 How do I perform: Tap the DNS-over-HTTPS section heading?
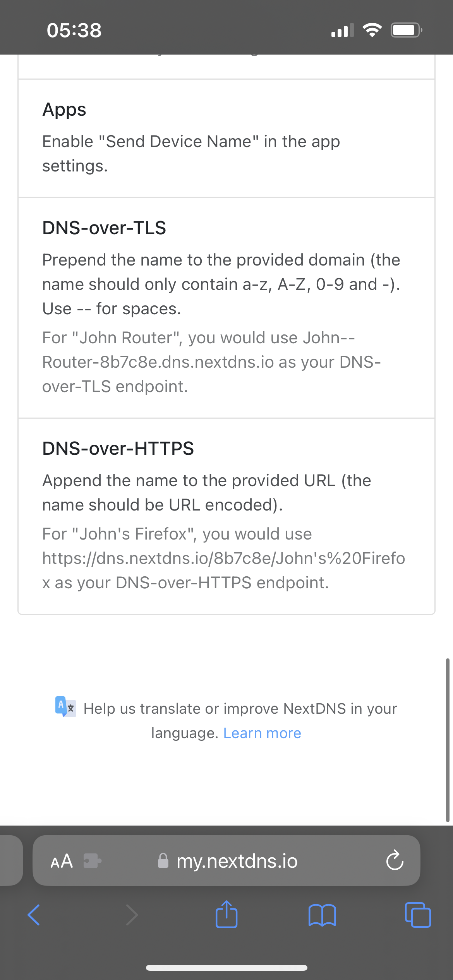point(118,449)
